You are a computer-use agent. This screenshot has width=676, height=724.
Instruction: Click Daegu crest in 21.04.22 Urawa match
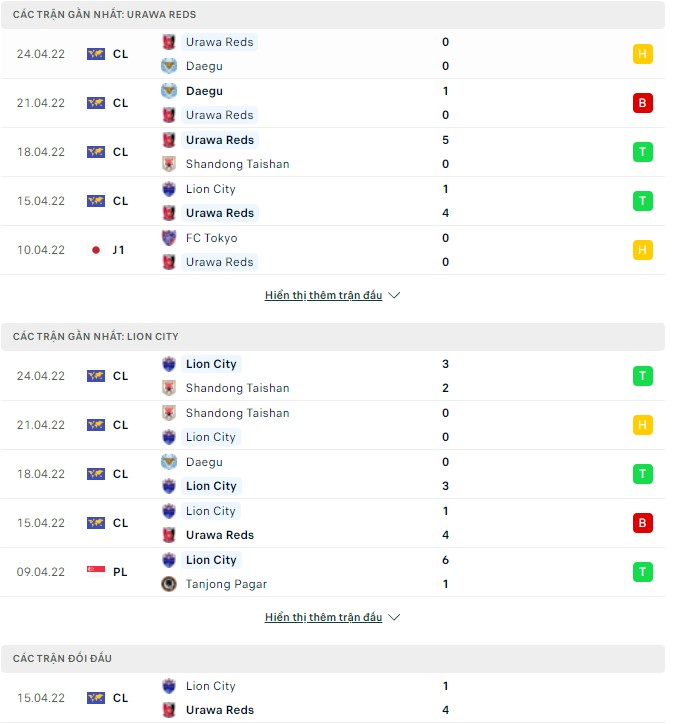pos(169,91)
